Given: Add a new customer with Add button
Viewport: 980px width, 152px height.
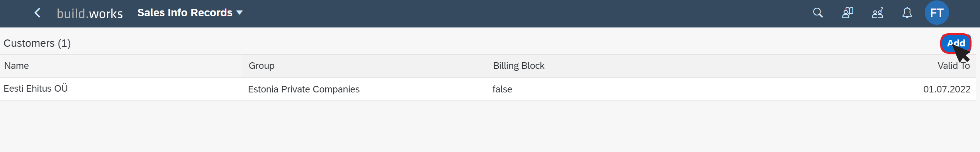Looking at the screenshot, I should (956, 43).
